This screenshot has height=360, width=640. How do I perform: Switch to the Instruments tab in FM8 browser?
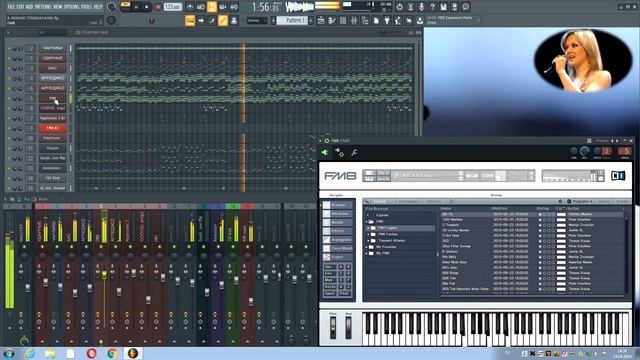click(408, 202)
